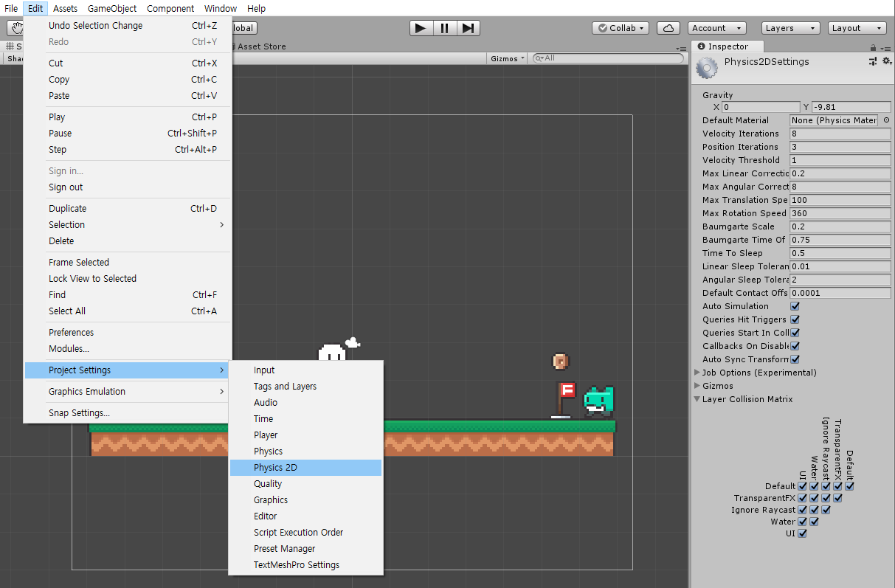
Task: Lock the Inspector with the padlock icon
Action: pos(872,46)
